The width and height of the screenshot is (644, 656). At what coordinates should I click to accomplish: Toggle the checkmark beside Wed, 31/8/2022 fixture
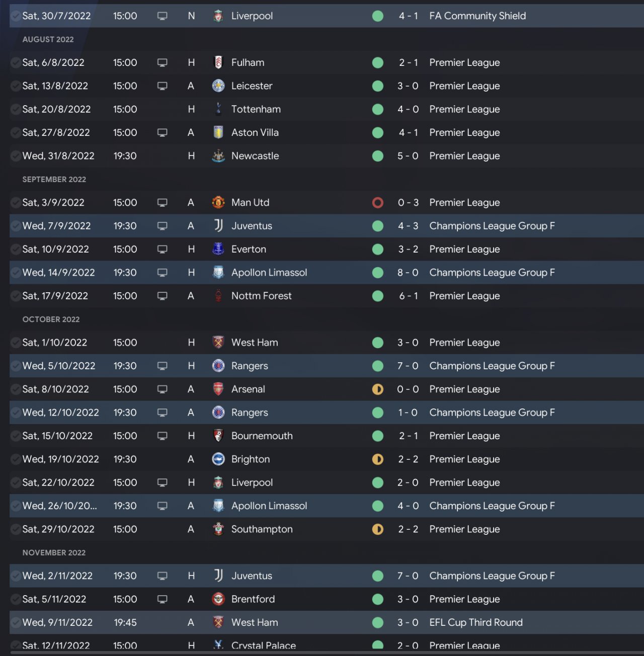(16, 156)
